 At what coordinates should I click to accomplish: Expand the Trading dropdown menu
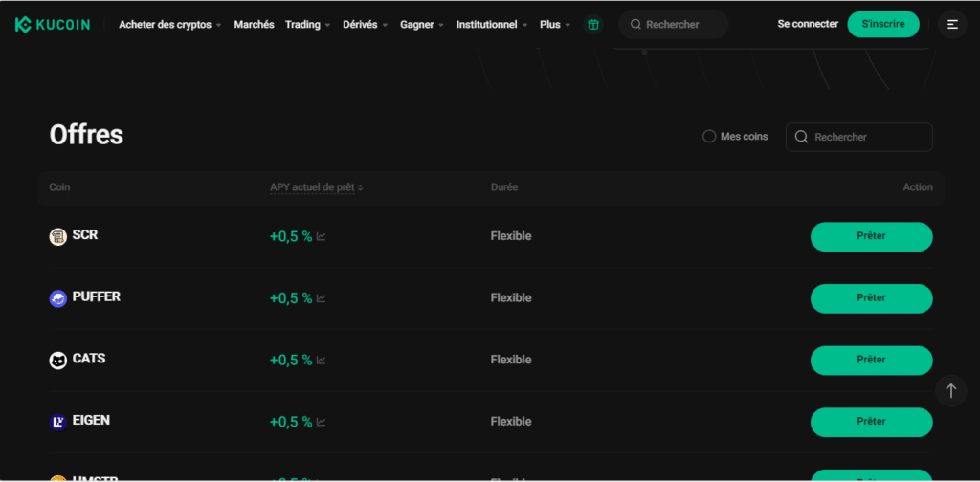(x=308, y=24)
